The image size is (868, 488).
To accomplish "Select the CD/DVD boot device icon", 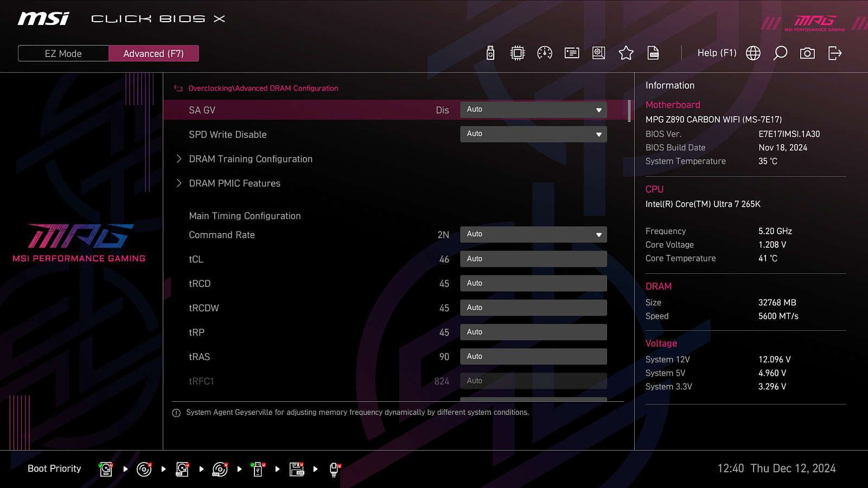I will pos(144,469).
